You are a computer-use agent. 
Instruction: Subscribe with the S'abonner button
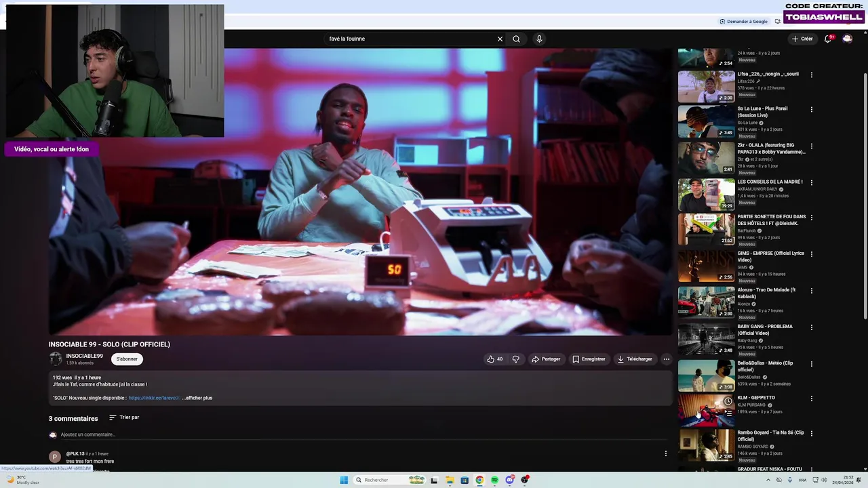point(127,359)
